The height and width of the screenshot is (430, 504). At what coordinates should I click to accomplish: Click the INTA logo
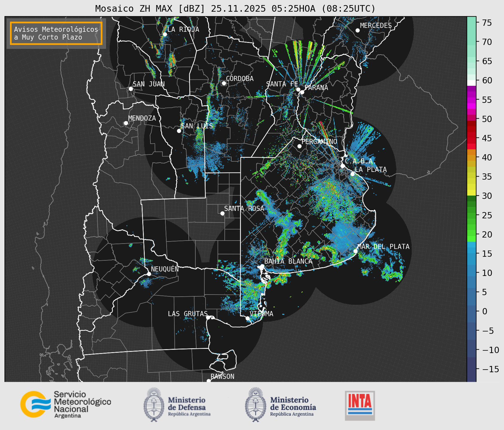coord(360,405)
